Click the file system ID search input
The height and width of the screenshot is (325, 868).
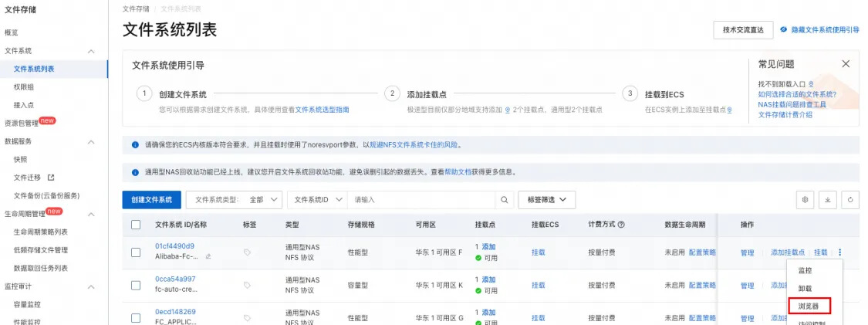pos(422,200)
